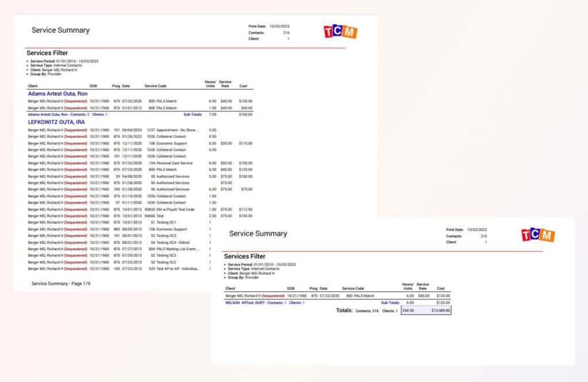Click the TCM logo on the back report page
This screenshot has height=382, width=588.
537,234
